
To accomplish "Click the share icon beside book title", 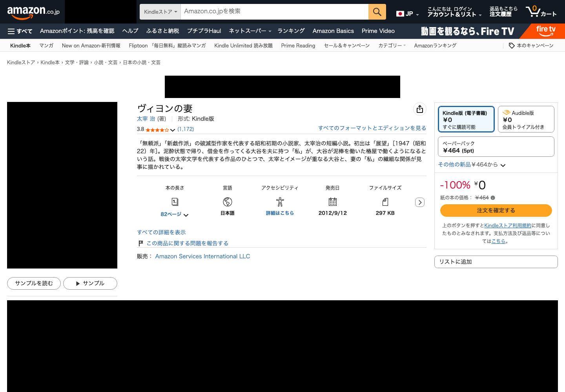I will (x=420, y=109).
